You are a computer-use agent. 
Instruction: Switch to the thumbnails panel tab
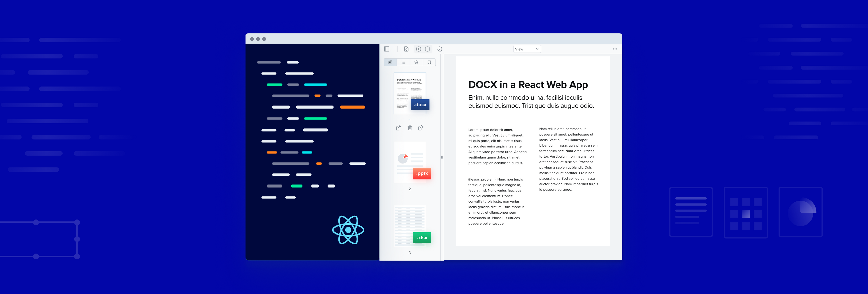click(390, 62)
